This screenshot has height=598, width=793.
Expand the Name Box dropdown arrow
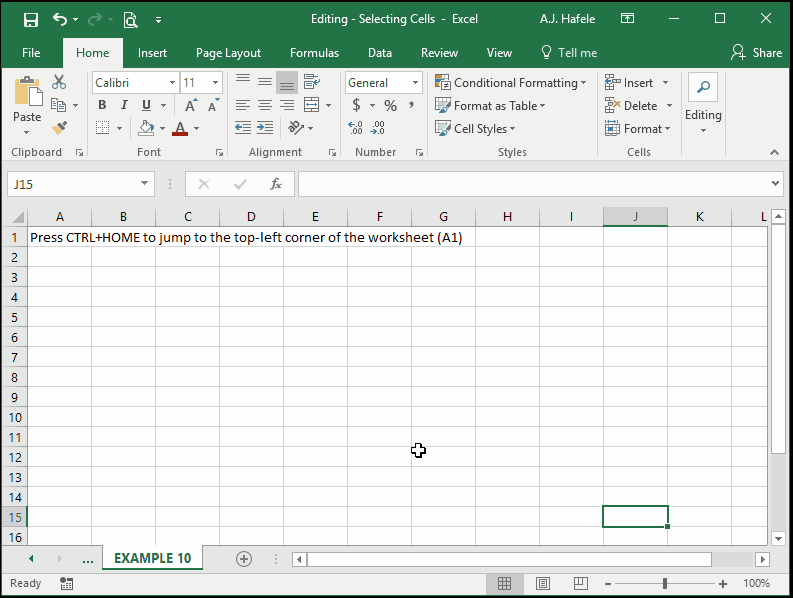pyautogui.click(x=145, y=184)
